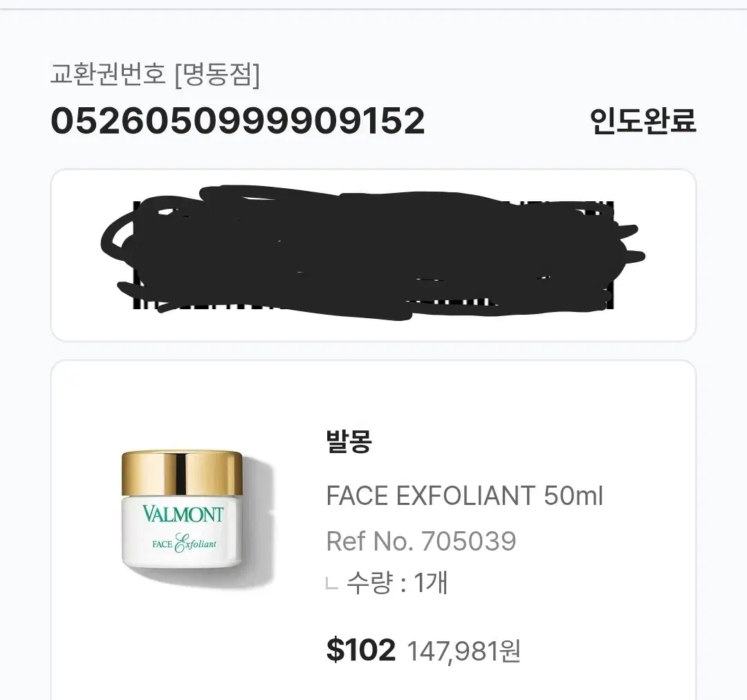Click the gold lid on the jar image

pos(181,472)
